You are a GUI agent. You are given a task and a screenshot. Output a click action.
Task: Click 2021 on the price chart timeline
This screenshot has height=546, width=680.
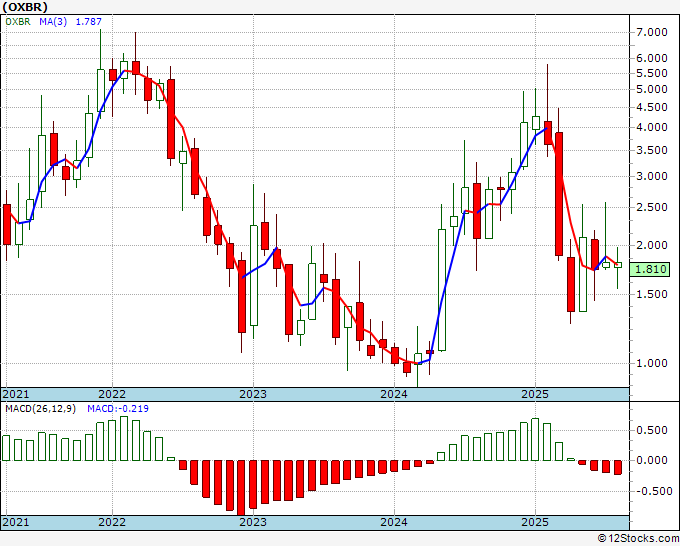(16, 394)
